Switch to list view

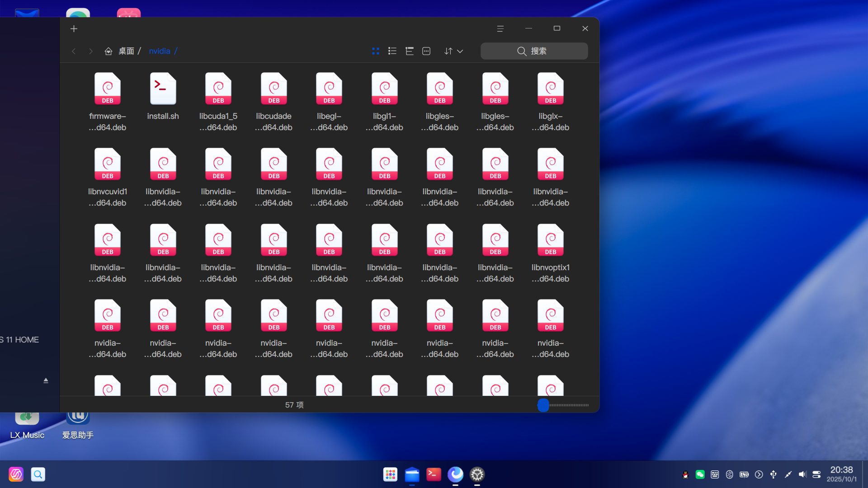(x=392, y=51)
